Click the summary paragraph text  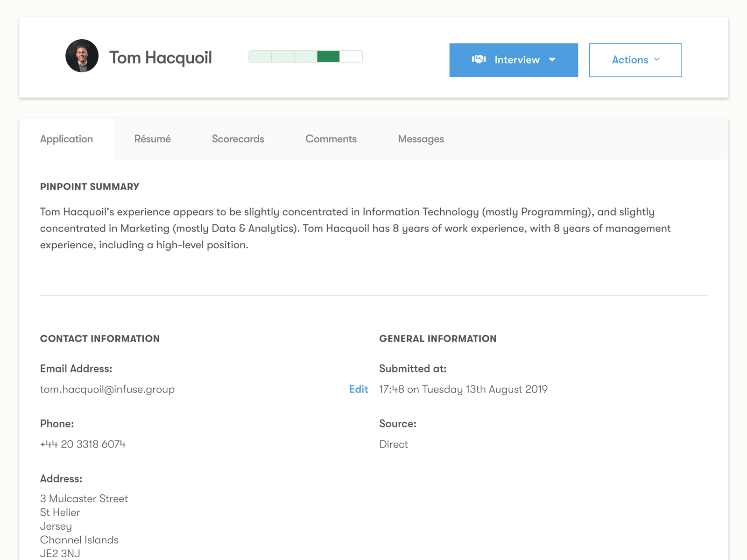pos(355,228)
